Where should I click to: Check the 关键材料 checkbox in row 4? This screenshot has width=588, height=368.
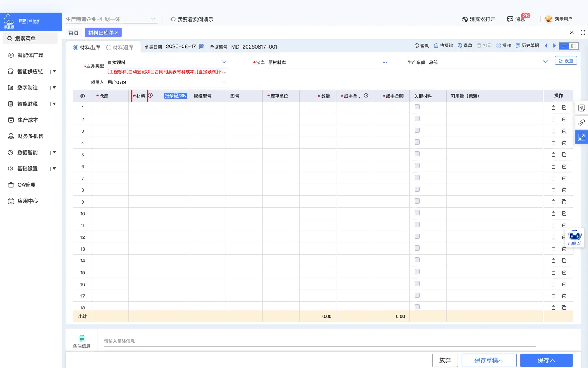[x=417, y=142]
